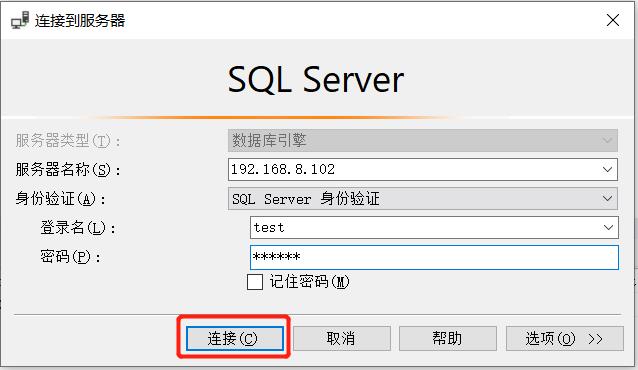
Task: Click the 连接(C) button
Action: [235, 338]
